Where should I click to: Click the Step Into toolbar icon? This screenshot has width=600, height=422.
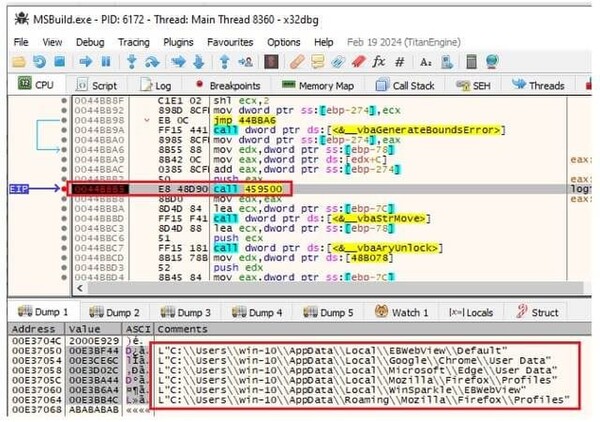132,62
